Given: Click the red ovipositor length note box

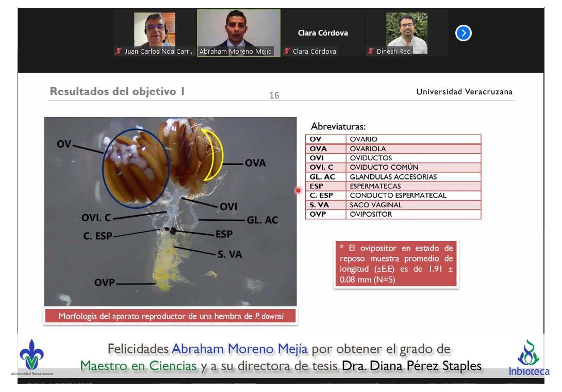Looking at the screenshot, I should click(x=395, y=264).
